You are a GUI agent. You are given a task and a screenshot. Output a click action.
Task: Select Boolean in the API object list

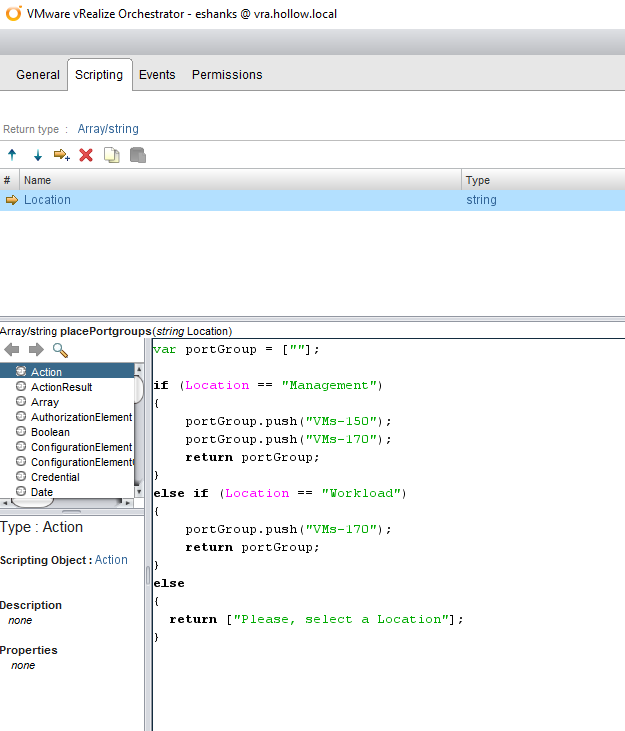click(x=50, y=432)
